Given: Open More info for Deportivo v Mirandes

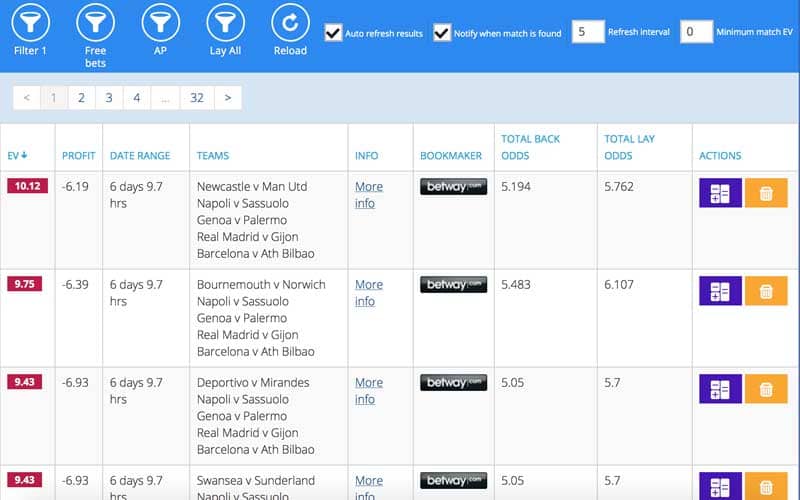Looking at the screenshot, I should (x=369, y=391).
